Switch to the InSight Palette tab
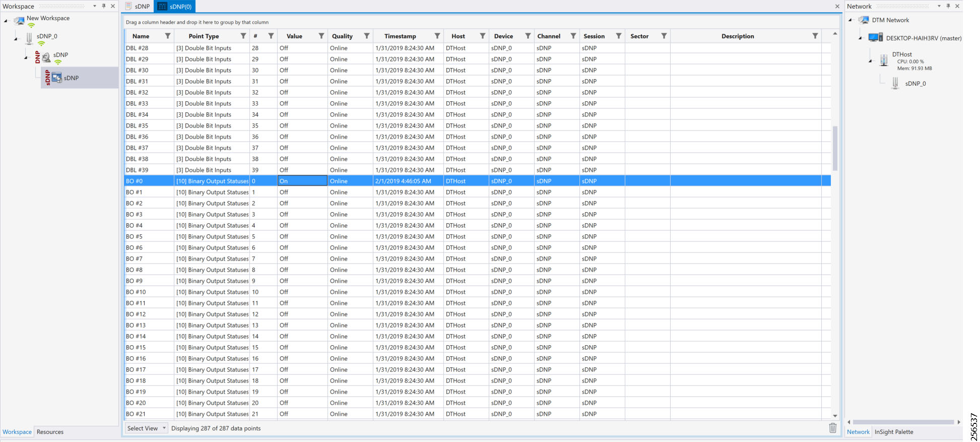Screen dimensions: 980x442 [x=894, y=432]
